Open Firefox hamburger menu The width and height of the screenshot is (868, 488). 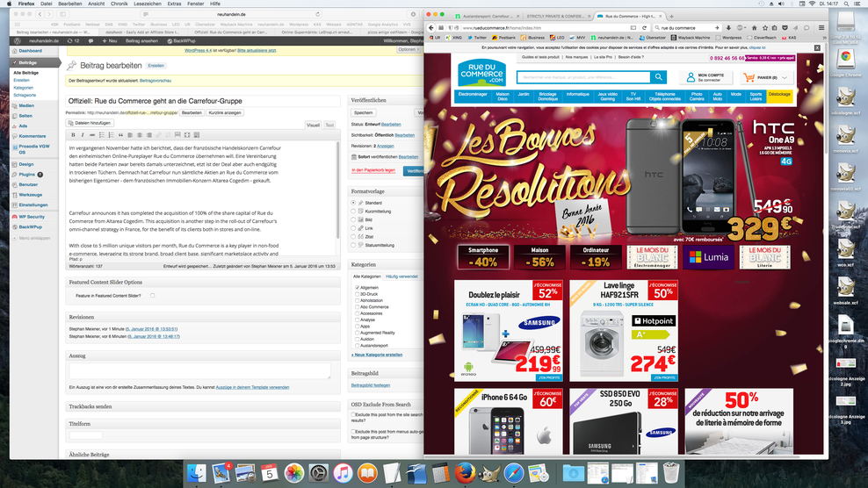821,28
